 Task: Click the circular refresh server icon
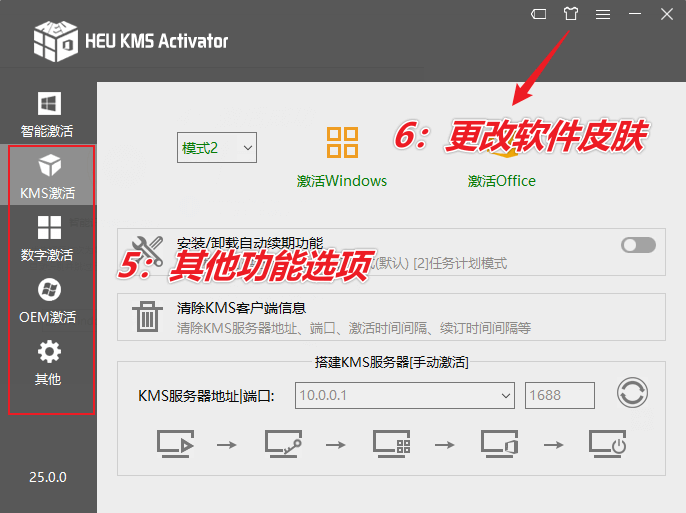(x=632, y=393)
